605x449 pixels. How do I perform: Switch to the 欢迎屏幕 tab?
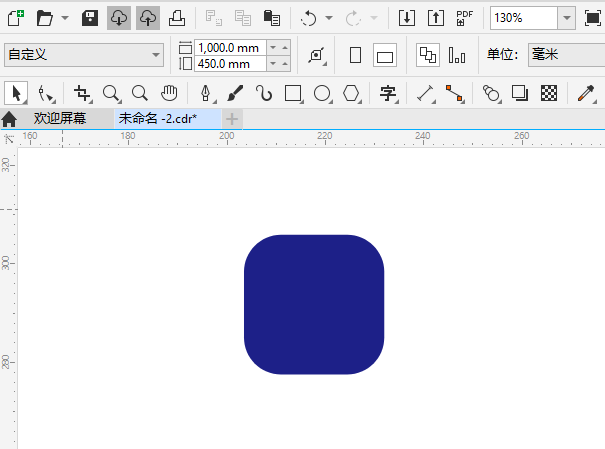tap(60, 119)
